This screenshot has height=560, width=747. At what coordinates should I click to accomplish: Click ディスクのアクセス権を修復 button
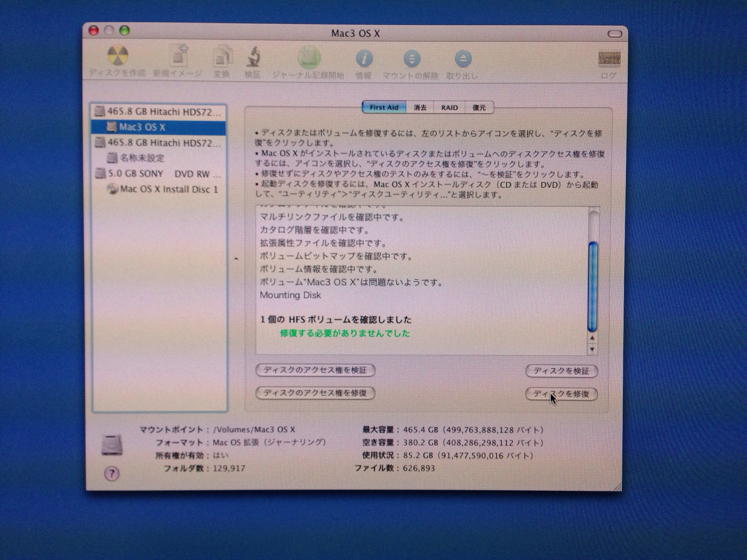315,393
